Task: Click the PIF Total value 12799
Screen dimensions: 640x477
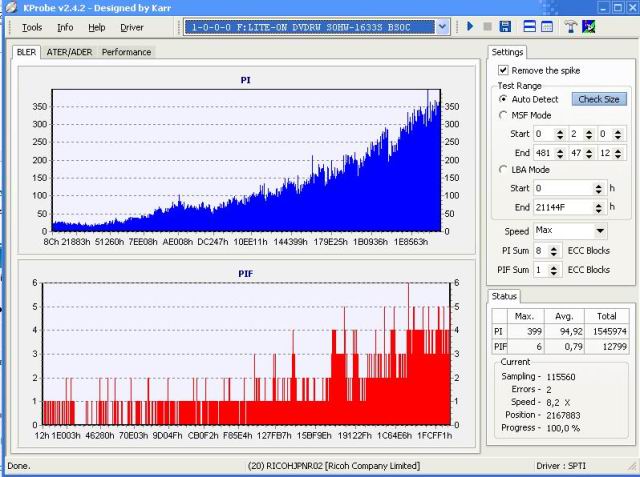Action: [x=614, y=347]
